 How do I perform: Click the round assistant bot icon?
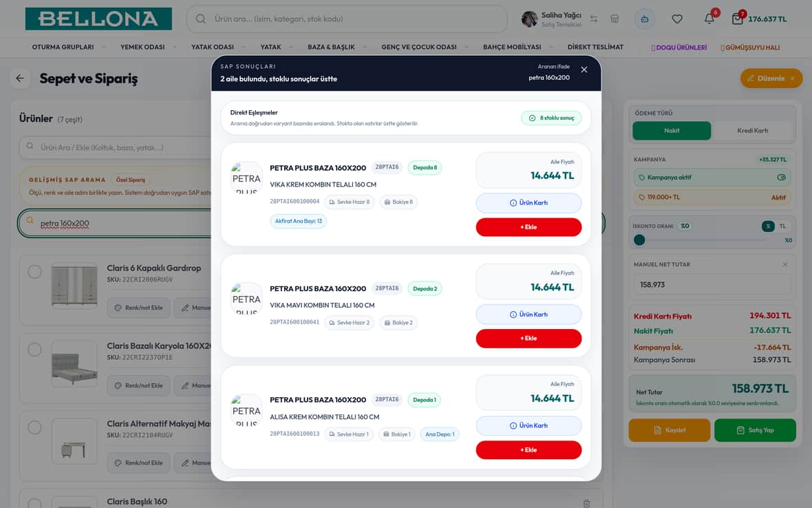tap(644, 19)
